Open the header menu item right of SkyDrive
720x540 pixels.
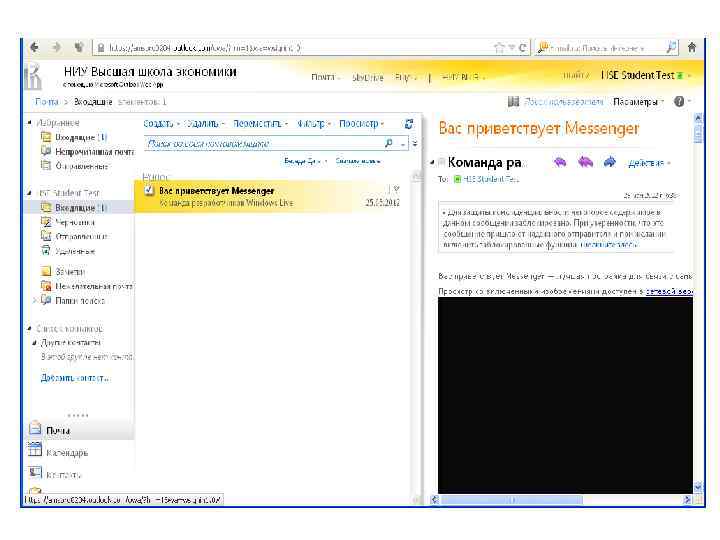pos(405,77)
